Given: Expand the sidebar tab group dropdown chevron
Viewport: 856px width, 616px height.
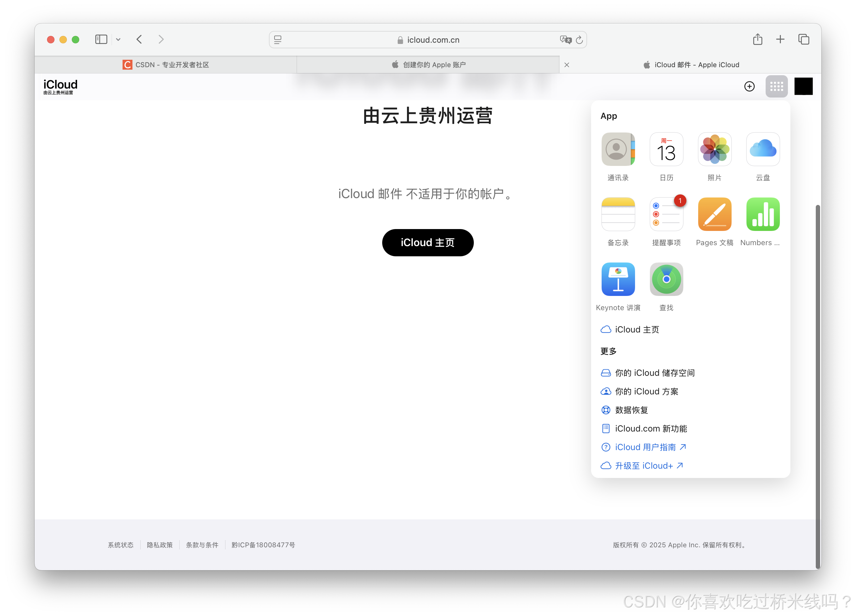Looking at the screenshot, I should (x=118, y=39).
